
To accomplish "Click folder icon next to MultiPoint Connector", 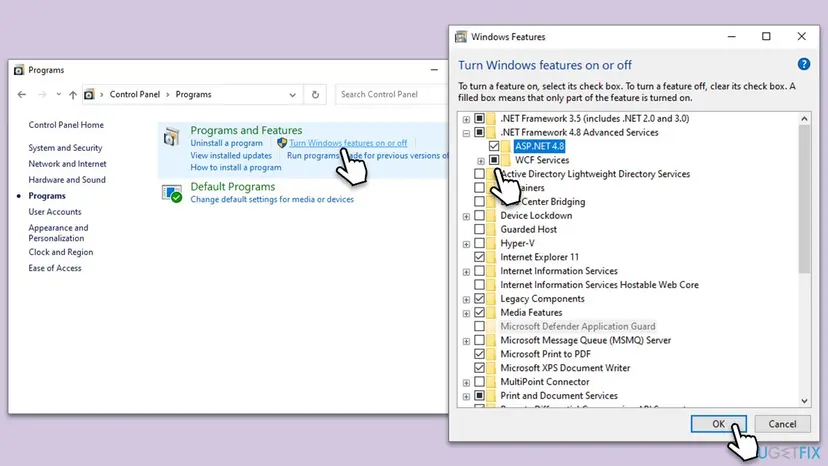I will (x=491, y=381).
